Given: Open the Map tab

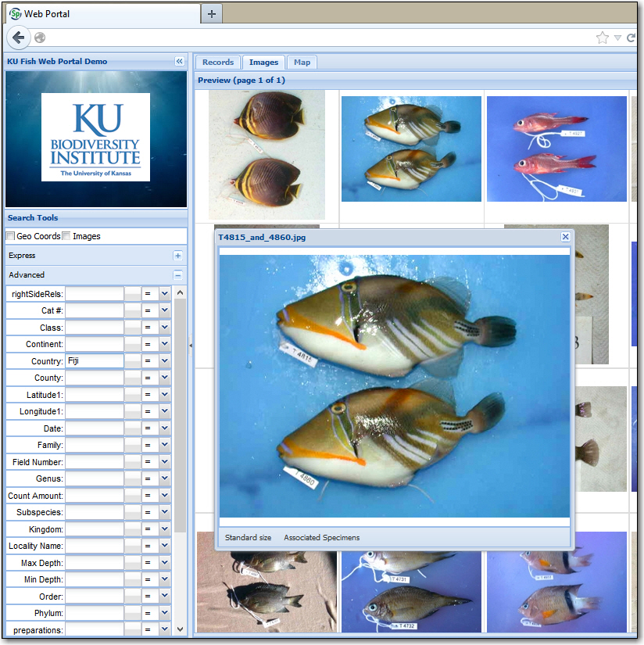Looking at the screenshot, I should [302, 62].
